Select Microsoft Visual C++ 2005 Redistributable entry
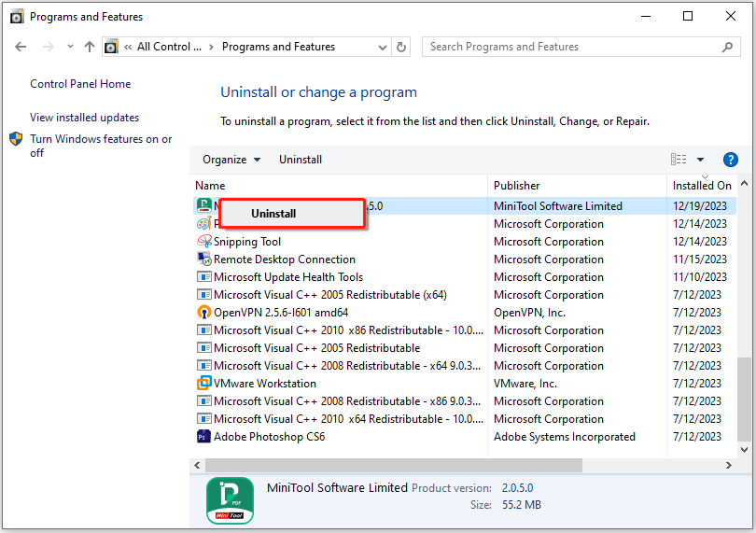 point(316,348)
